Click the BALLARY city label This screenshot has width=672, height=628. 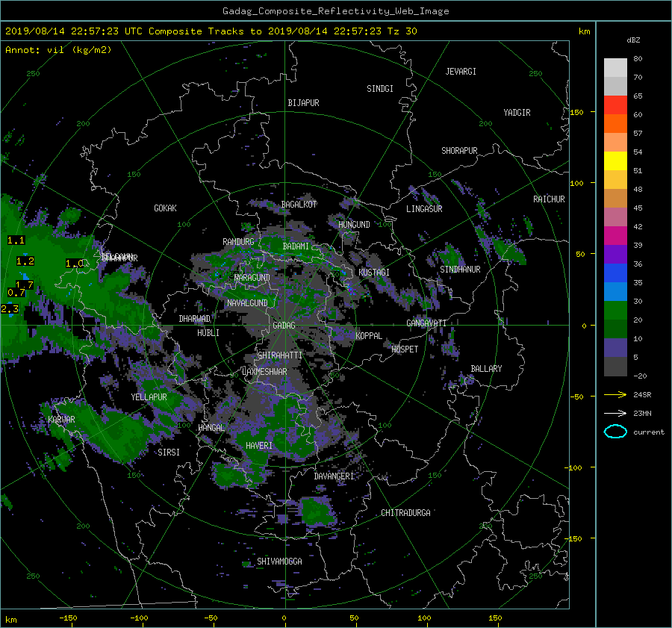486,369
